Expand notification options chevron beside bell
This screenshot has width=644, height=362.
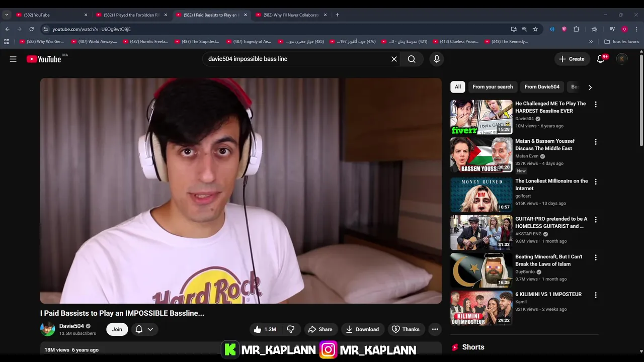click(x=150, y=329)
